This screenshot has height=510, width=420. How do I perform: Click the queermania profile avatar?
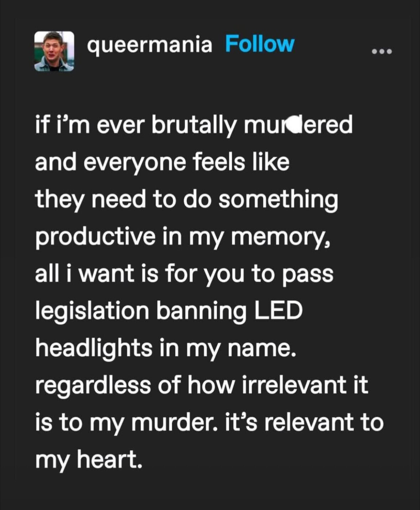tap(54, 51)
